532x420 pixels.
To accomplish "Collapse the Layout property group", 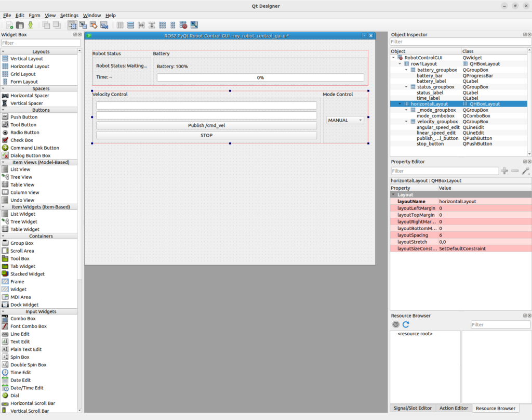I will [x=394, y=195].
